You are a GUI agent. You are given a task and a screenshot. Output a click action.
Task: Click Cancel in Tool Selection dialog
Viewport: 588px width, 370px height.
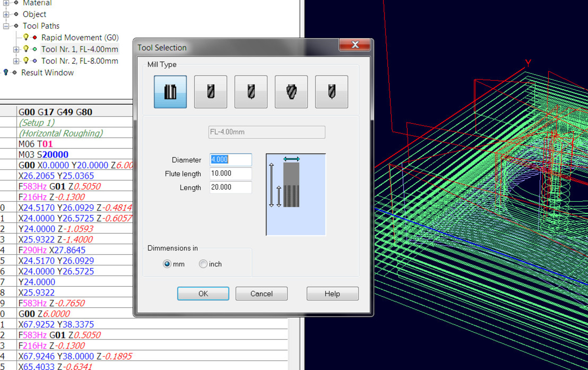(x=261, y=294)
